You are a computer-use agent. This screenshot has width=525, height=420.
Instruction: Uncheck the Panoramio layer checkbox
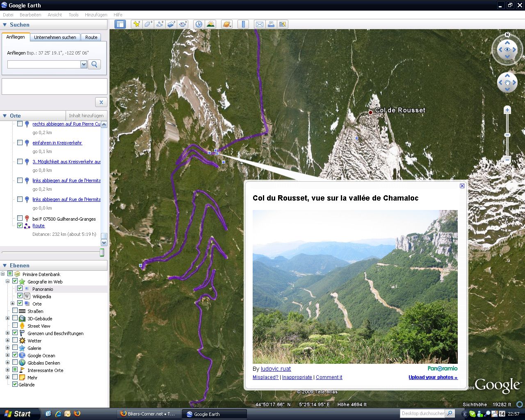[x=20, y=289]
